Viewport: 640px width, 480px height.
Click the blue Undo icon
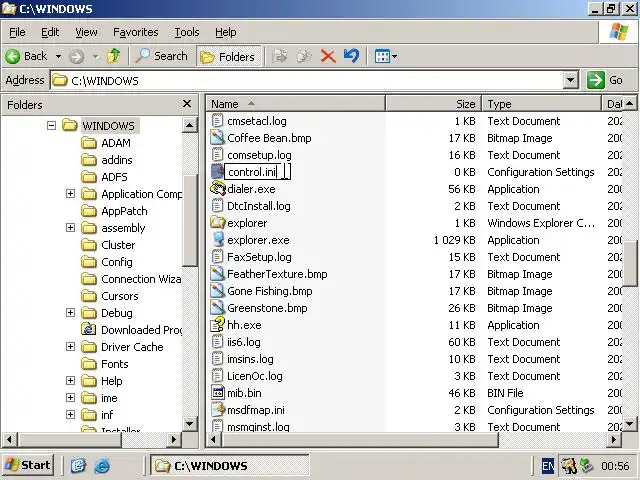351,56
